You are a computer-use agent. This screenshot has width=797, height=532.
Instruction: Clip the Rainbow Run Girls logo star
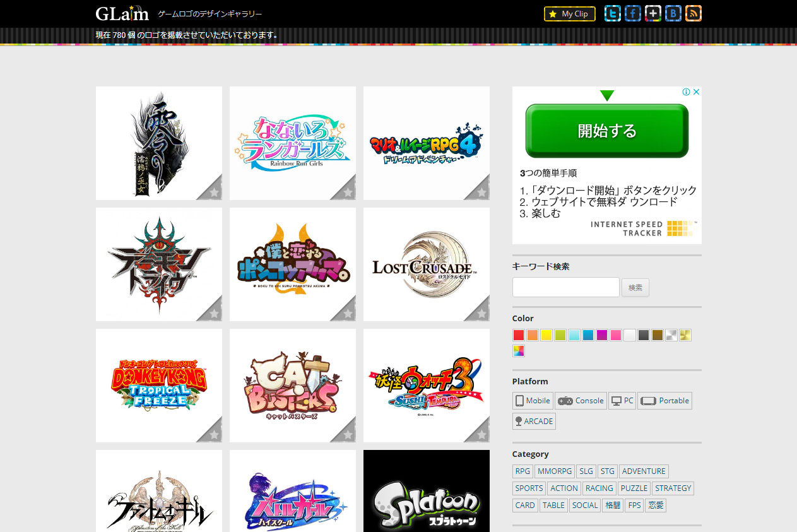pyautogui.click(x=347, y=191)
